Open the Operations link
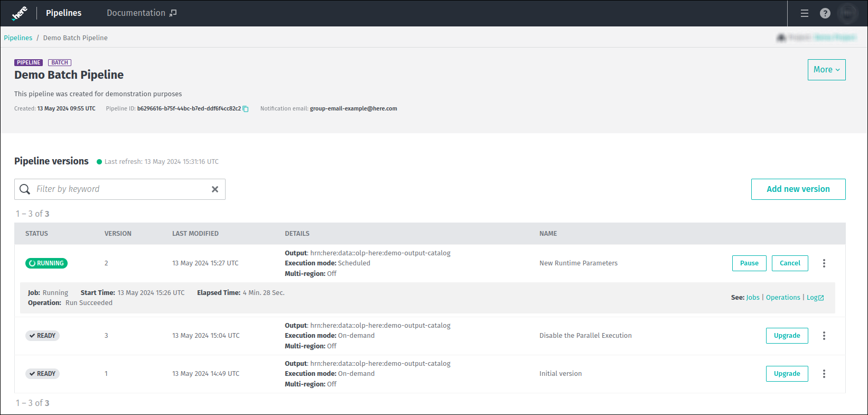The image size is (868, 415). click(783, 298)
